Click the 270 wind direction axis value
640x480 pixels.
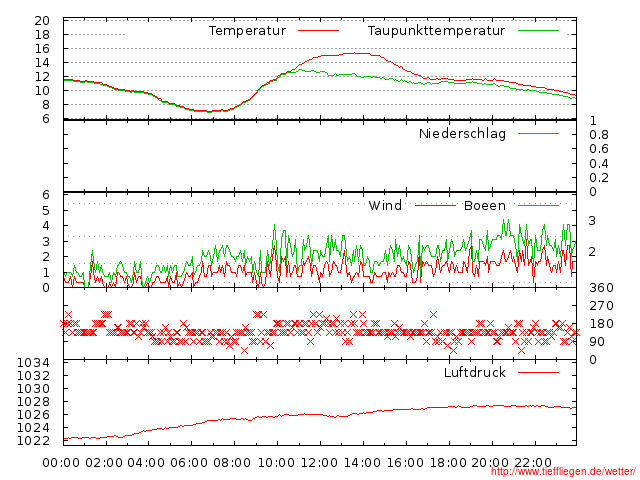pyautogui.click(x=601, y=306)
